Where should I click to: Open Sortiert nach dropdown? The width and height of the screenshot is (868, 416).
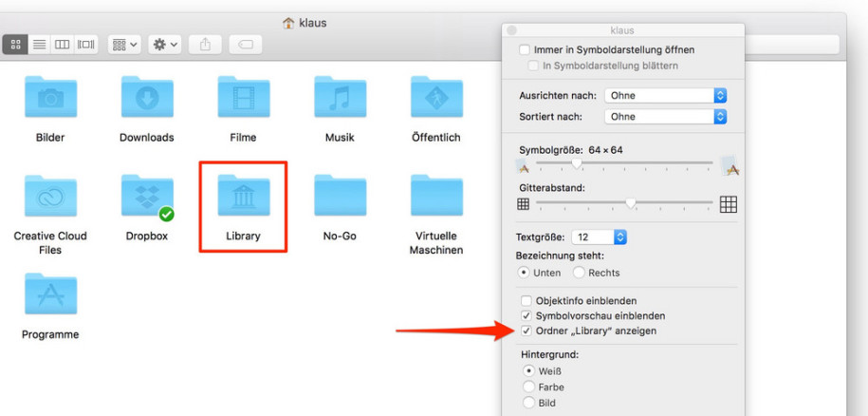click(665, 116)
